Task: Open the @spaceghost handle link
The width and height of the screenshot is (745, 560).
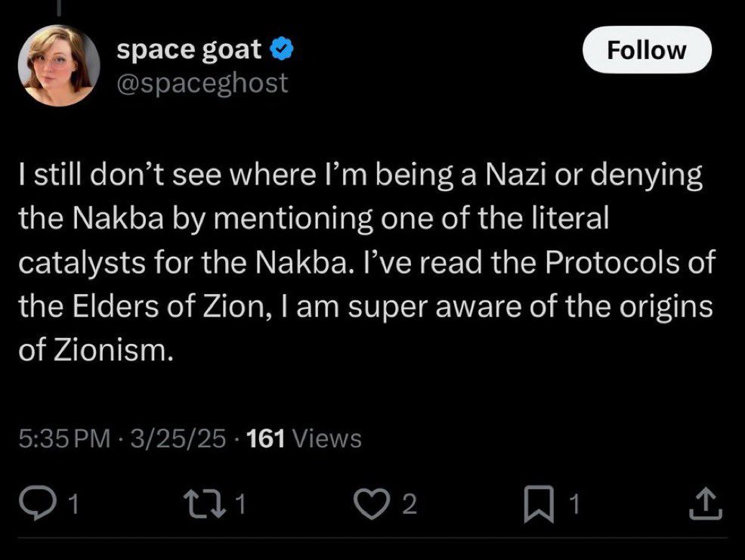Action: tap(202, 82)
